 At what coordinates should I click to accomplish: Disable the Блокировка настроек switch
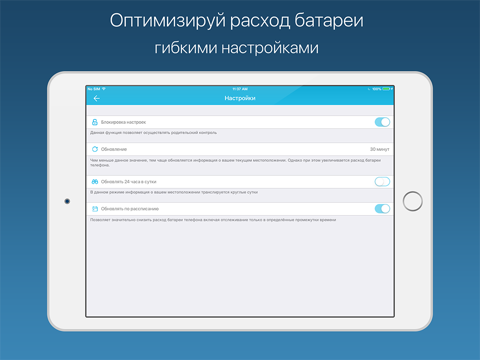(382, 122)
